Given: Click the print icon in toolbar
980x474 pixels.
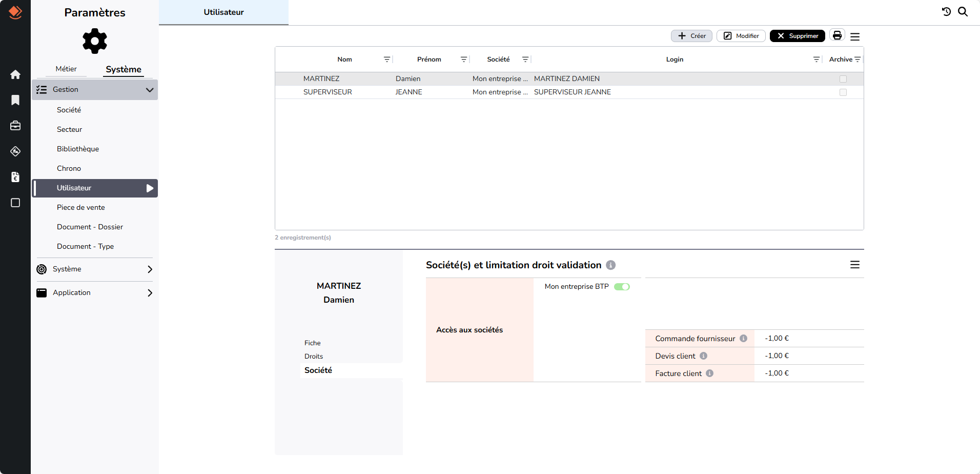Looking at the screenshot, I should pyautogui.click(x=837, y=35).
